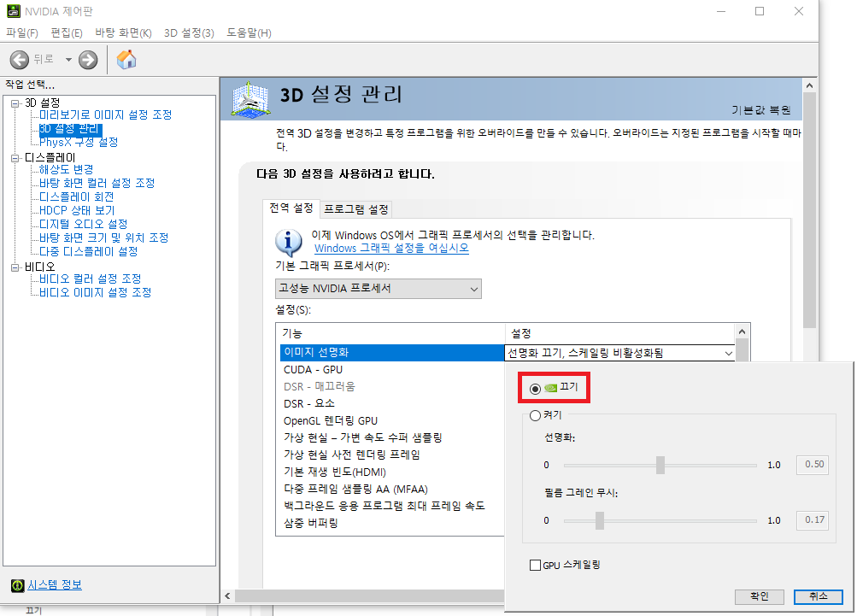This screenshot has width=857, height=616.
Task: Select the DSR - 요소 feature row
Action: (392, 404)
